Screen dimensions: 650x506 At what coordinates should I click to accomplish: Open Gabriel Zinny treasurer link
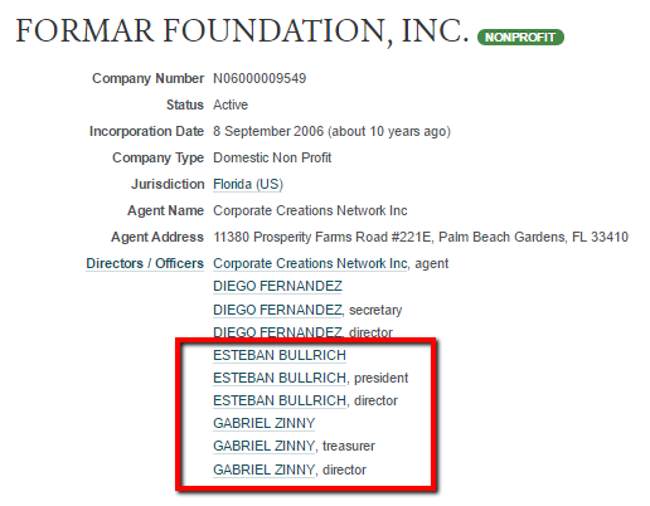264,447
